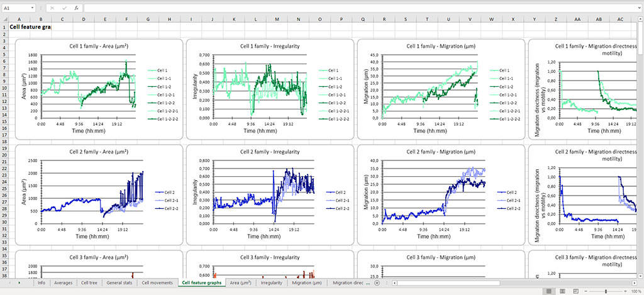Click the 100% zoom level indicator
The width and height of the screenshot is (644, 295).
click(x=635, y=291)
